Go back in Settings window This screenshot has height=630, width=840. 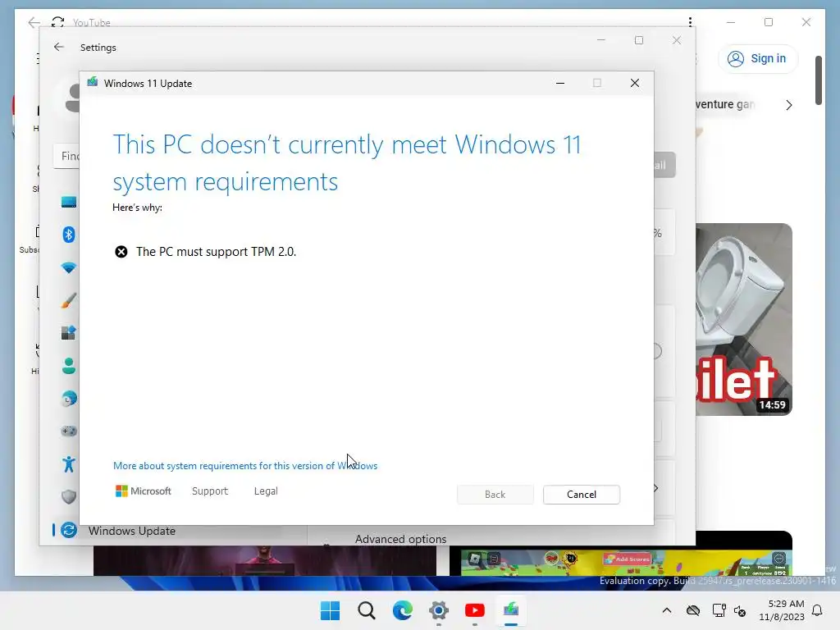(59, 47)
